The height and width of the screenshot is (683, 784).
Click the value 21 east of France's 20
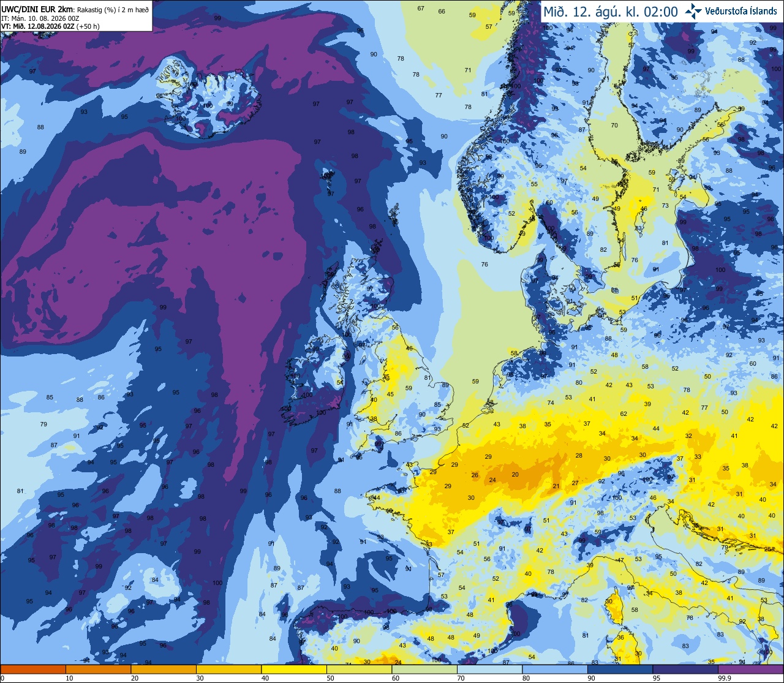point(556,486)
